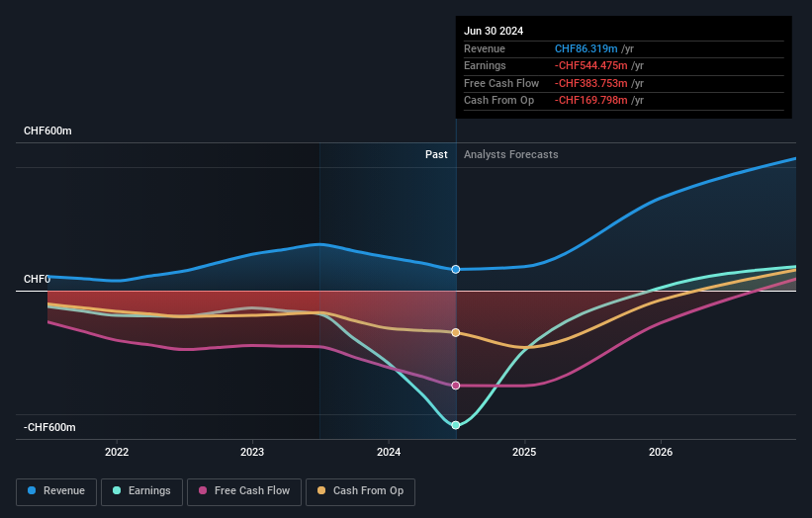Viewport: 812px width, 518px height.
Task: Toggle the Free Cash Flow legend button
Action: [x=244, y=491]
